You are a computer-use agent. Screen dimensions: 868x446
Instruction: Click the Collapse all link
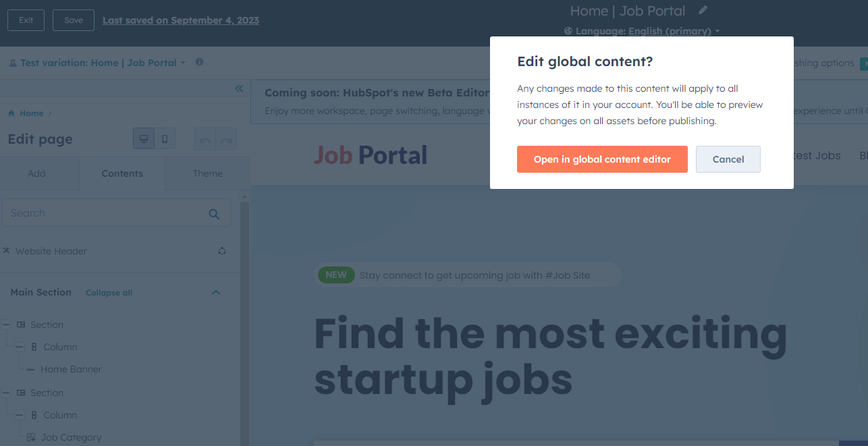coord(109,293)
